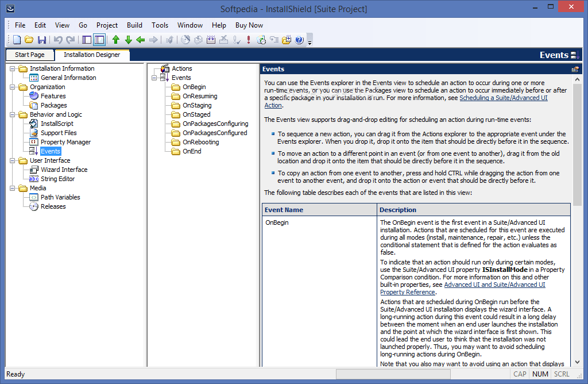Open the Releases disc icon

pyautogui.click(x=34, y=206)
